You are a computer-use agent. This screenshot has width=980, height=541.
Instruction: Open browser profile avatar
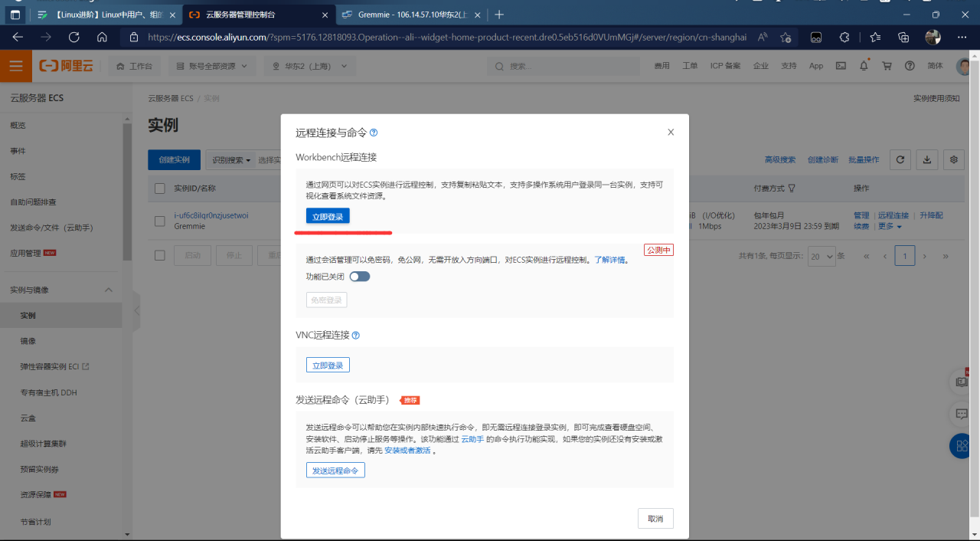point(933,37)
